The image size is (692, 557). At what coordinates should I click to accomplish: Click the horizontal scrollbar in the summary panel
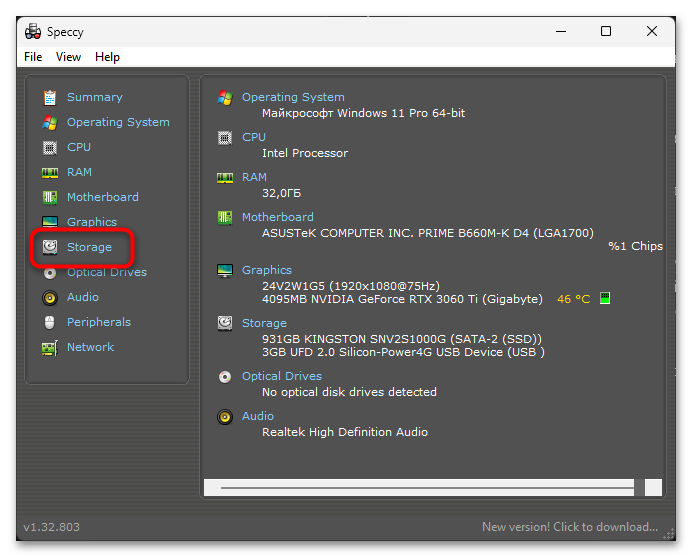coord(432,488)
